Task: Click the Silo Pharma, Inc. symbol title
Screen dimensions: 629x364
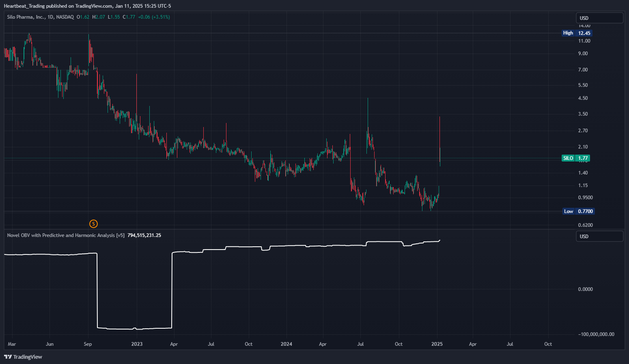Action: coord(26,17)
